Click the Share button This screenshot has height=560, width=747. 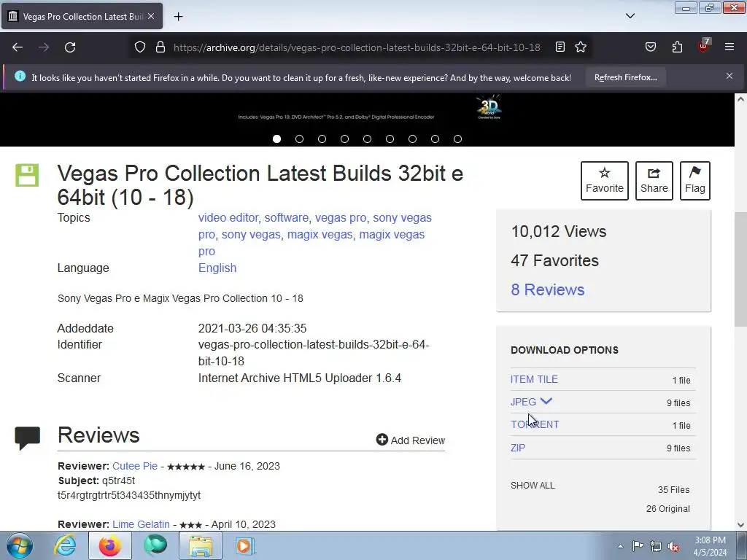tap(654, 181)
